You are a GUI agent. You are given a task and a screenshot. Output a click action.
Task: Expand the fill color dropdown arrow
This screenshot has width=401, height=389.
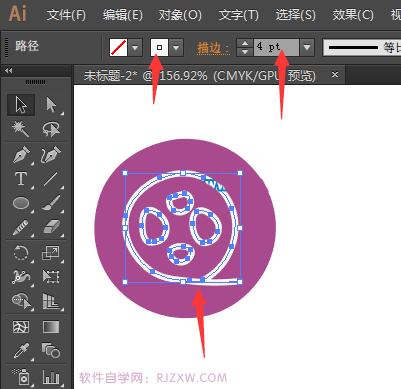point(135,47)
